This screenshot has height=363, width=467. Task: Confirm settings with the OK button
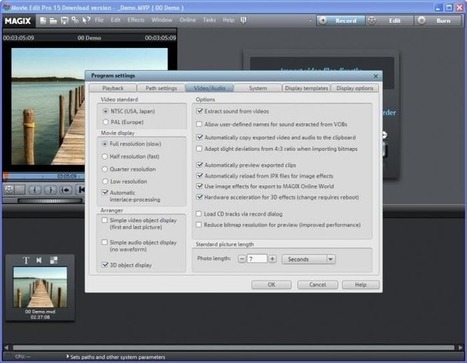pos(271,284)
